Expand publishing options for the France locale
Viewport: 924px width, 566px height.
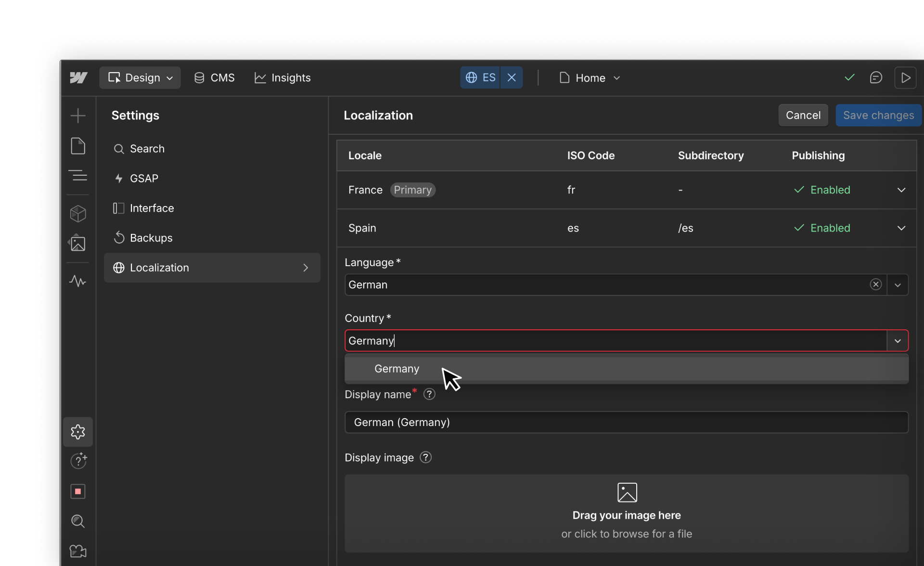tap(902, 190)
